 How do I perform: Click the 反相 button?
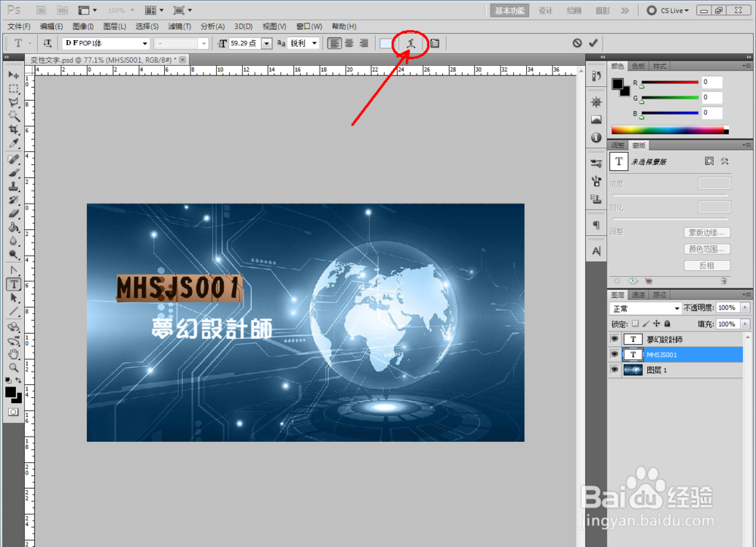[x=707, y=266]
